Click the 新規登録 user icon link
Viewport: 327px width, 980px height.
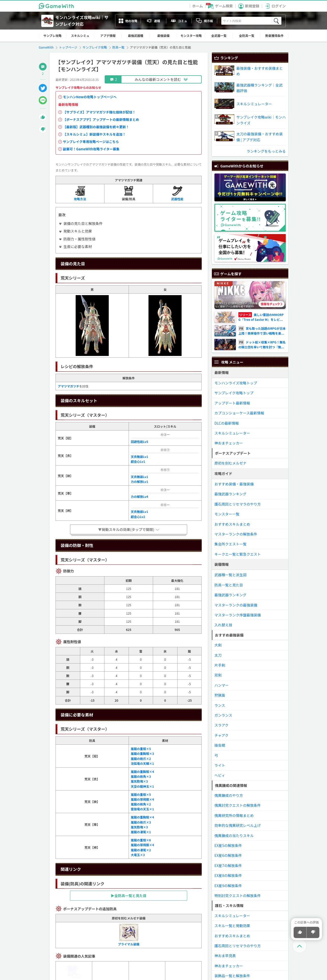[249, 6]
